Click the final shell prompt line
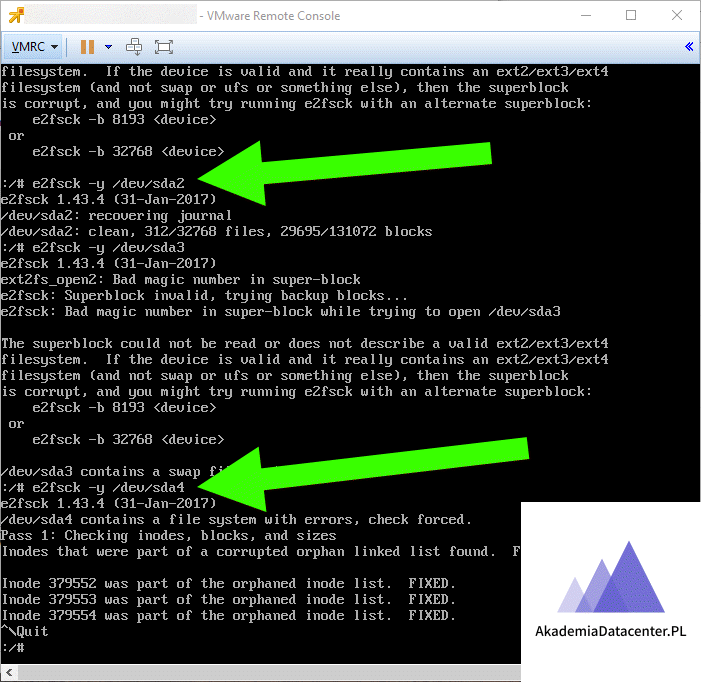Viewport: 701px width, 682px height. click(x=12, y=648)
